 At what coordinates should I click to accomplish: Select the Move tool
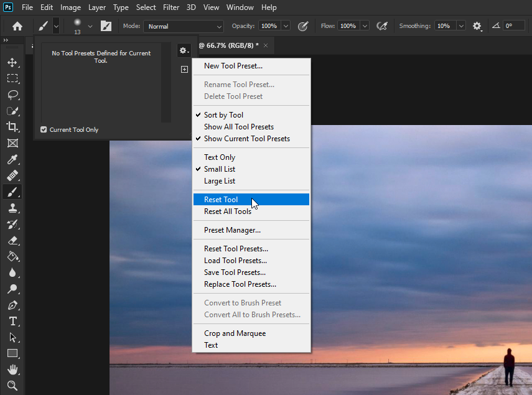(x=12, y=62)
